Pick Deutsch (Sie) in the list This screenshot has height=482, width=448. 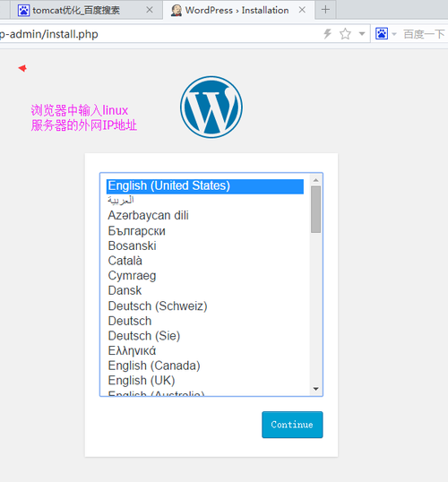tap(205, 336)
